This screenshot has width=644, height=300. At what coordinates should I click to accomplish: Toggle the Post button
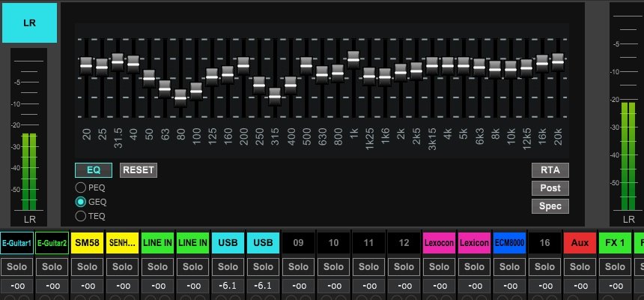550,188
